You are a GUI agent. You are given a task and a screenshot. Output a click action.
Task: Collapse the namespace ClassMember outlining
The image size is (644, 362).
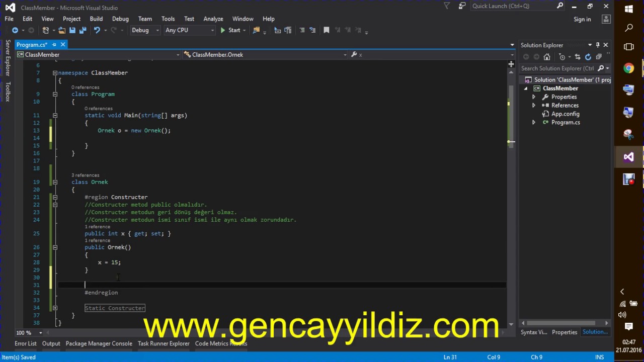pyautogui.click(x=55, y=73)
